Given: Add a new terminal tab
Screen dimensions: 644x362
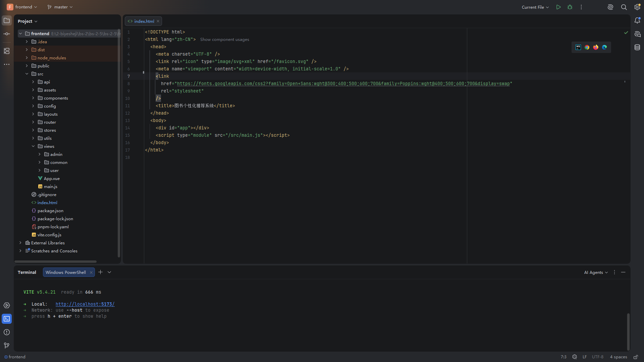Looking at the screenshot, I should pyautogui.click(x=100, y=272).
